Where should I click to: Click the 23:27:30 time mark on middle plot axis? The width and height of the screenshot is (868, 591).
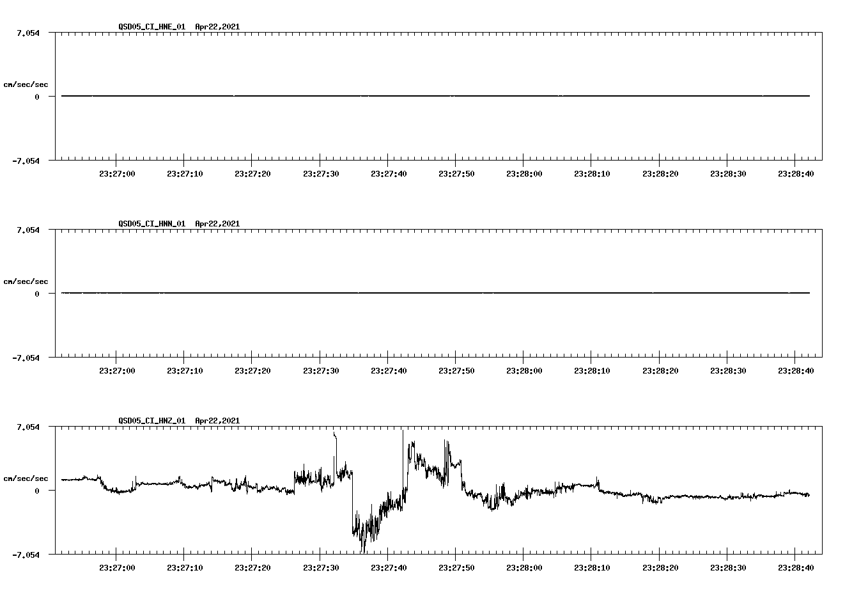322,369
